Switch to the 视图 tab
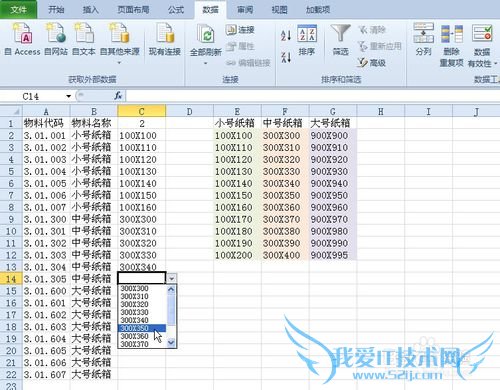The width and height of the screenshot is (500, 390). tap(279, 9)
